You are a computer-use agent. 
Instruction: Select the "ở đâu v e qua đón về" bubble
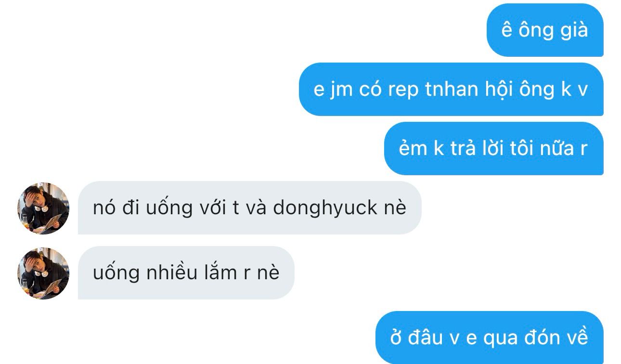(489, 338)
